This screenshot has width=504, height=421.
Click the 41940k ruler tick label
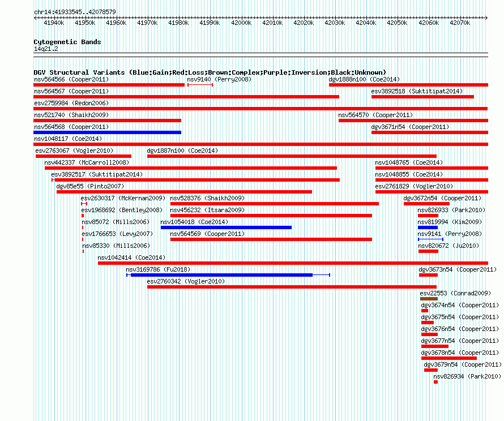[54, 23]
